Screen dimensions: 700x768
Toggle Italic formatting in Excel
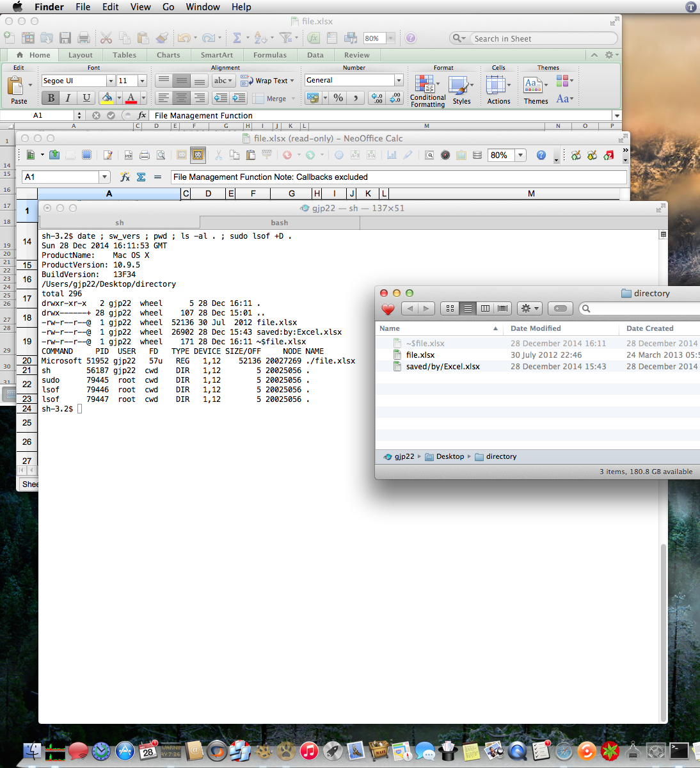68,98
